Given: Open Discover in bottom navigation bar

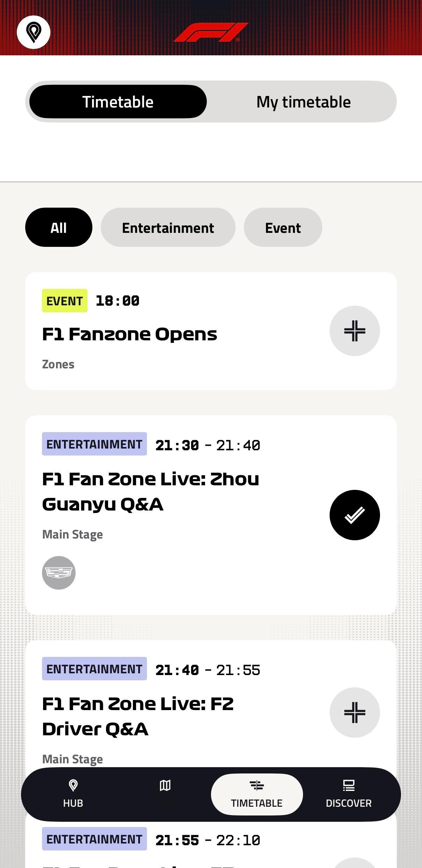Looking at the screenshot, I should click(x=349, y=794).
